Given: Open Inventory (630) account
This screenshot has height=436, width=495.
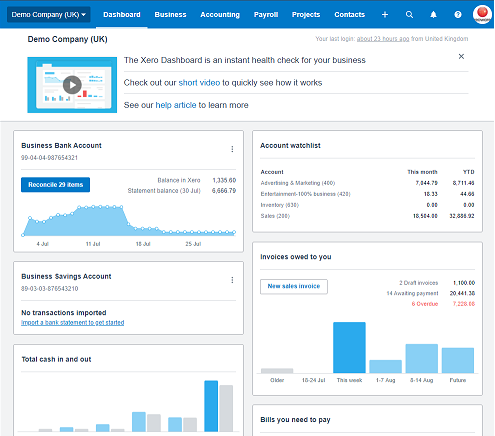Looking at the screenshot, I should tap(280, 205).
